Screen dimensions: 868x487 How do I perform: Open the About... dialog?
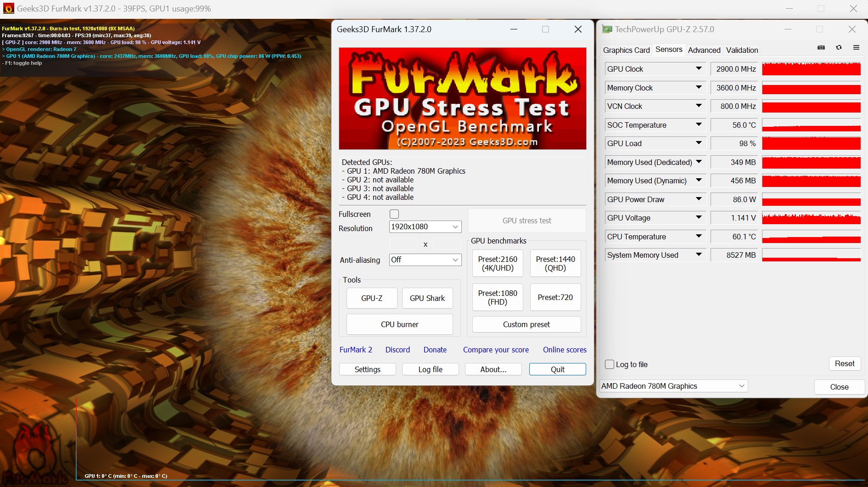click(x=493, y=369)
